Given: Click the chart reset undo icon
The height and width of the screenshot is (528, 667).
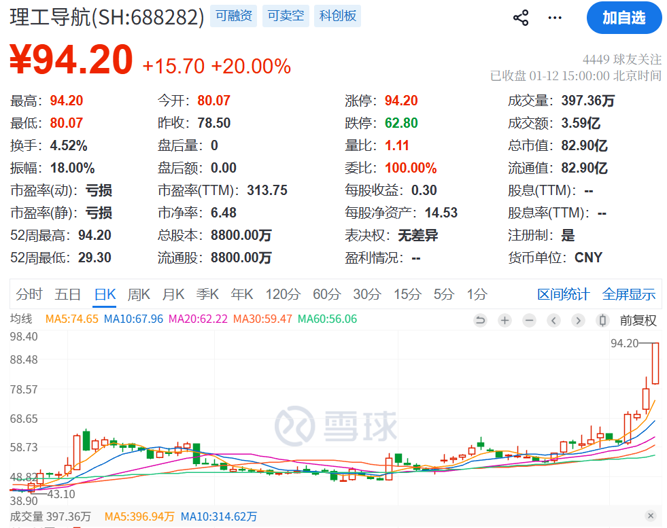Looking at the screenshot, I should [x=481, y=320].
